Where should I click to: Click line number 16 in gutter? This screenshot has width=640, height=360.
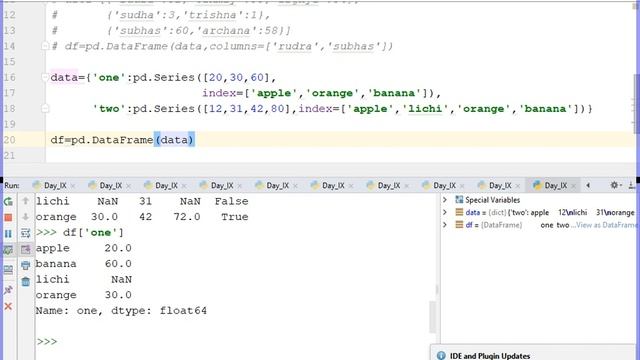tap(9, 77)
